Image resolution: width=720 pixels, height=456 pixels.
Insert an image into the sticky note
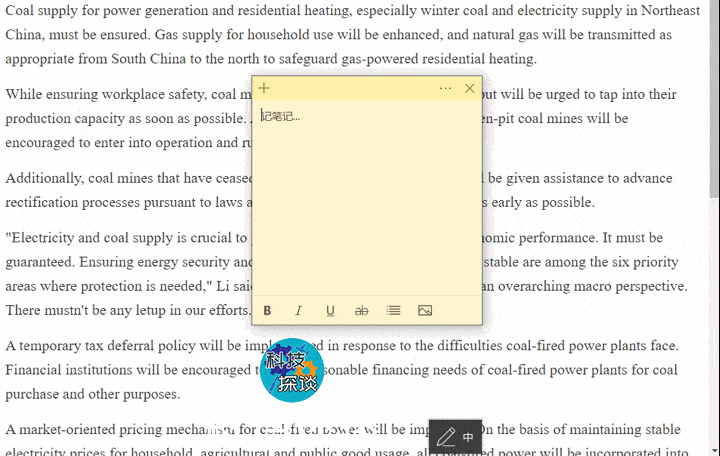[x=425, y=311]
